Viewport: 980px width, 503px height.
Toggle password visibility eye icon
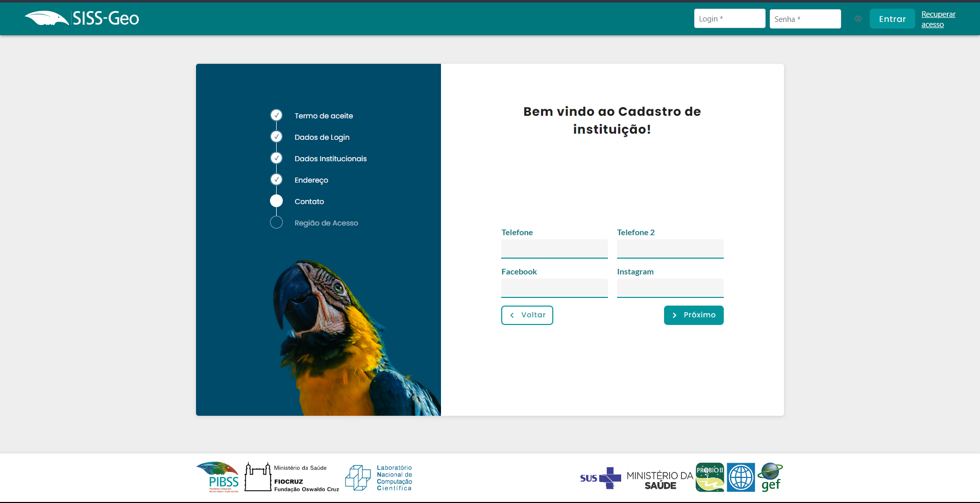click(858, 19)
